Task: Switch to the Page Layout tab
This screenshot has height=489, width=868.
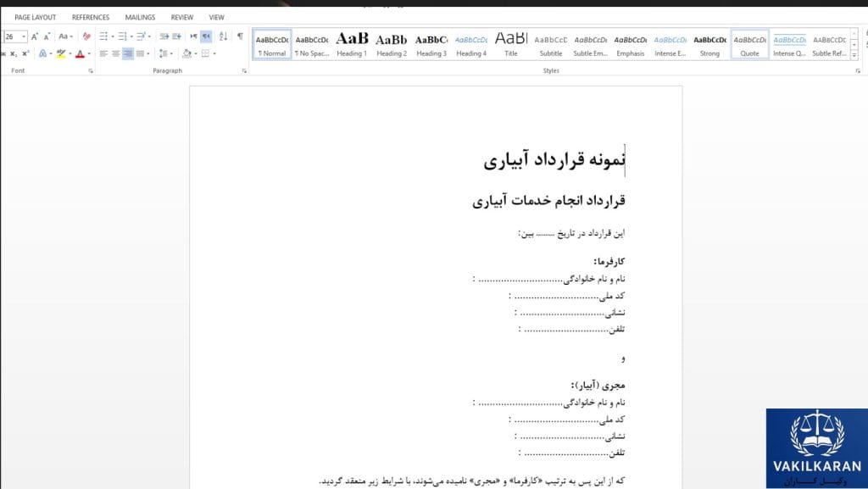Action: (35, 18)
